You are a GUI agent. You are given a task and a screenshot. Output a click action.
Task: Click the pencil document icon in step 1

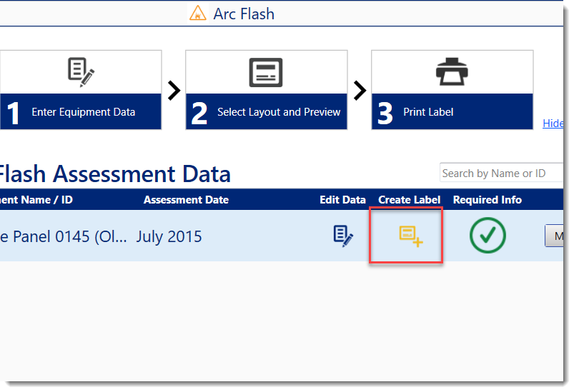(x=81, y=72)
